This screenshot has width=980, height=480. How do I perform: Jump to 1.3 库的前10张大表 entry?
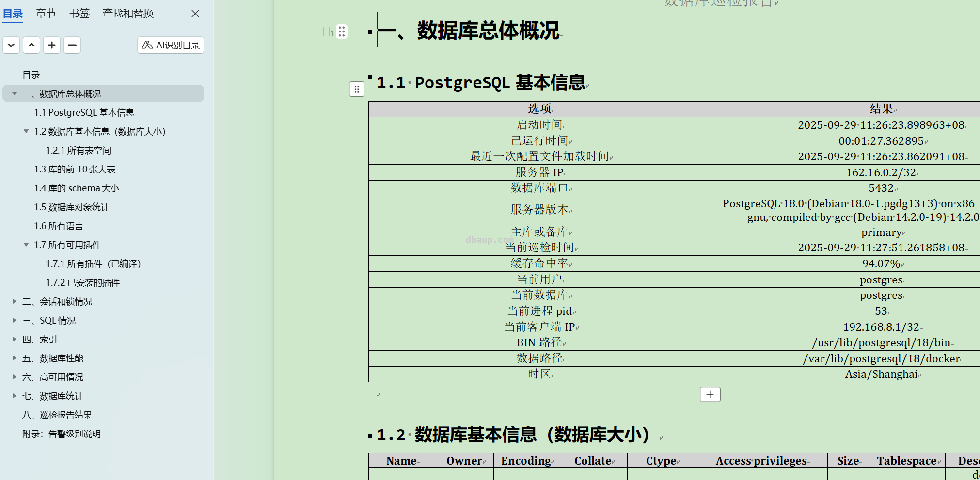75,169
